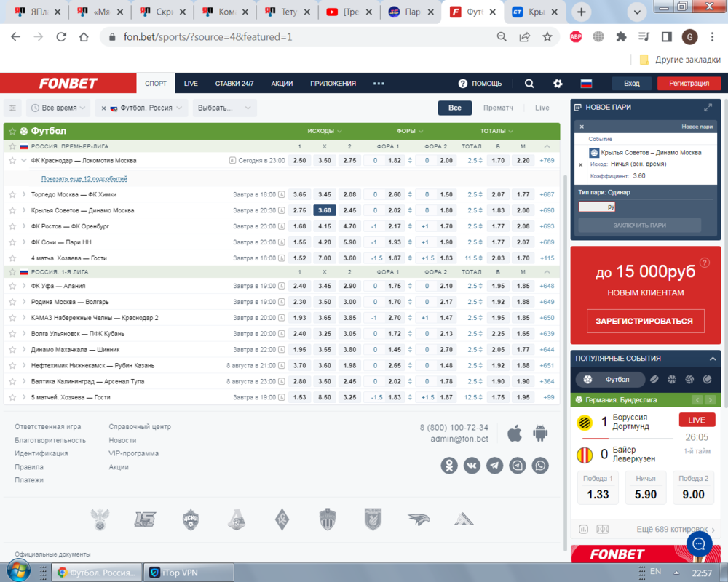Click the AdBlock Plus extension icon
Screen dimensions: 728x582
click(x=576, y=36)
